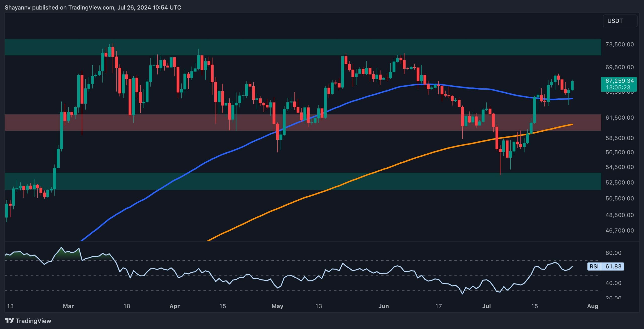This screenshot has width=644, height=329.
Task: Click the upper green resistance zone
Action: pos(303,47)
